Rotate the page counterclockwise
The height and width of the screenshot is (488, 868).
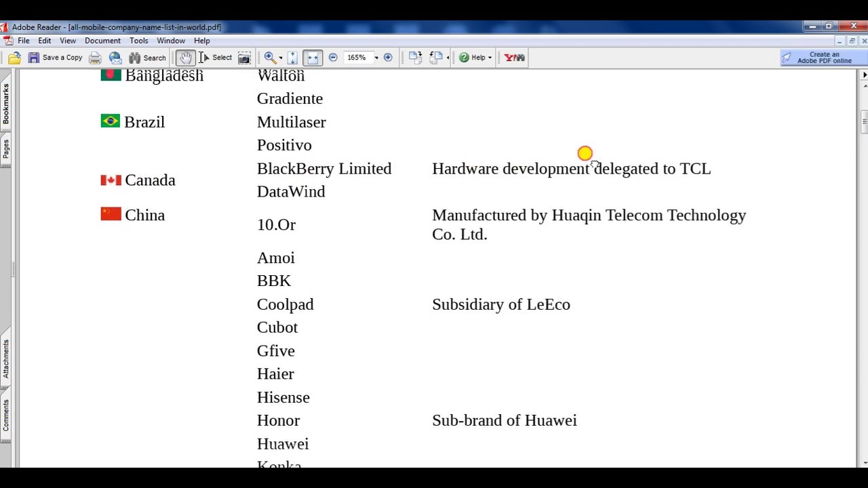[435, 58]
